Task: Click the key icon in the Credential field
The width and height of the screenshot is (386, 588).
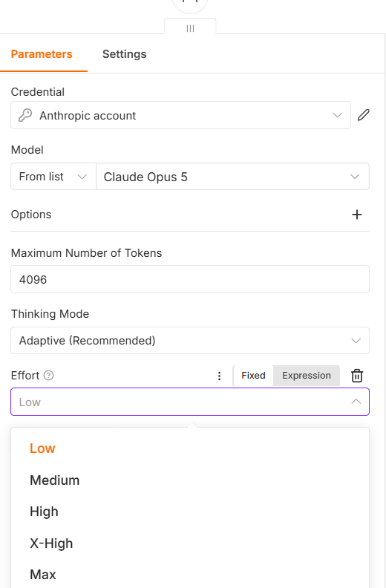Action: coord(25,115)
